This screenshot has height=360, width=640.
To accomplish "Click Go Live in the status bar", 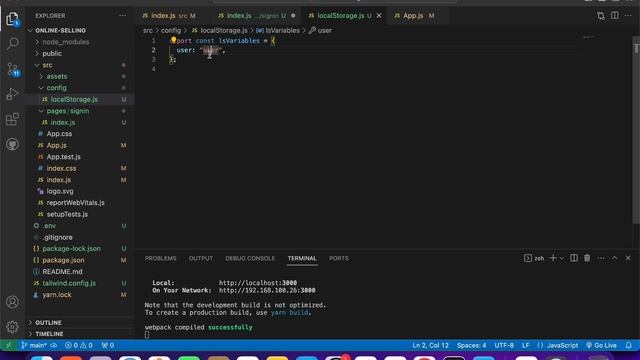I will [602, 345].
